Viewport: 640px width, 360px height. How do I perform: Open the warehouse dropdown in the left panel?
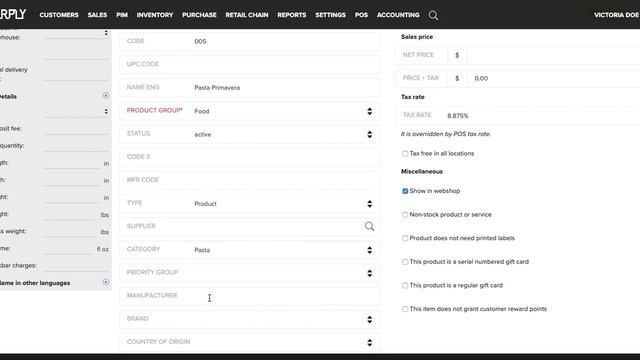[x=77, y=33]
